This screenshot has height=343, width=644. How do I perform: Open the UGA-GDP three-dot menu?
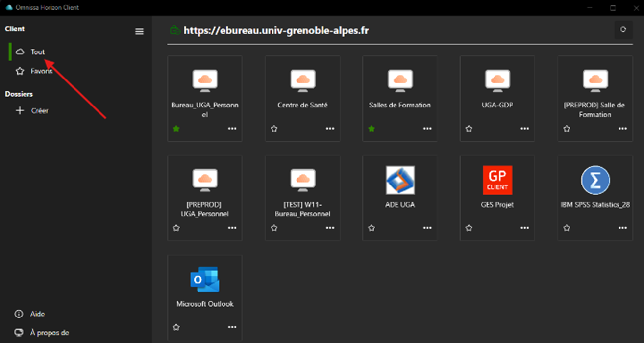(x=525, y=129)
